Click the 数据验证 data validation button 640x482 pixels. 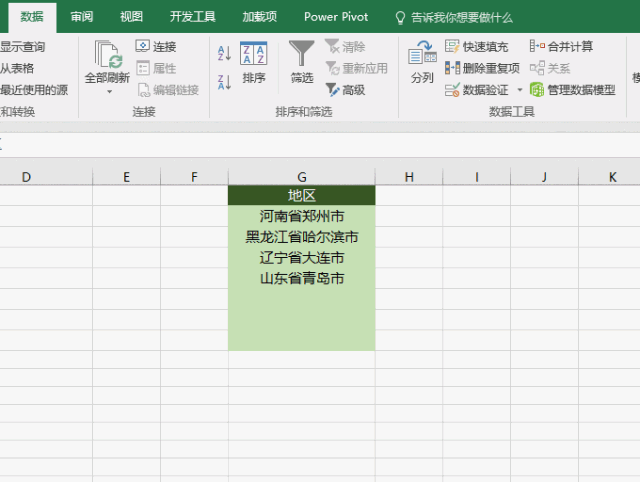tap(476, 89)
